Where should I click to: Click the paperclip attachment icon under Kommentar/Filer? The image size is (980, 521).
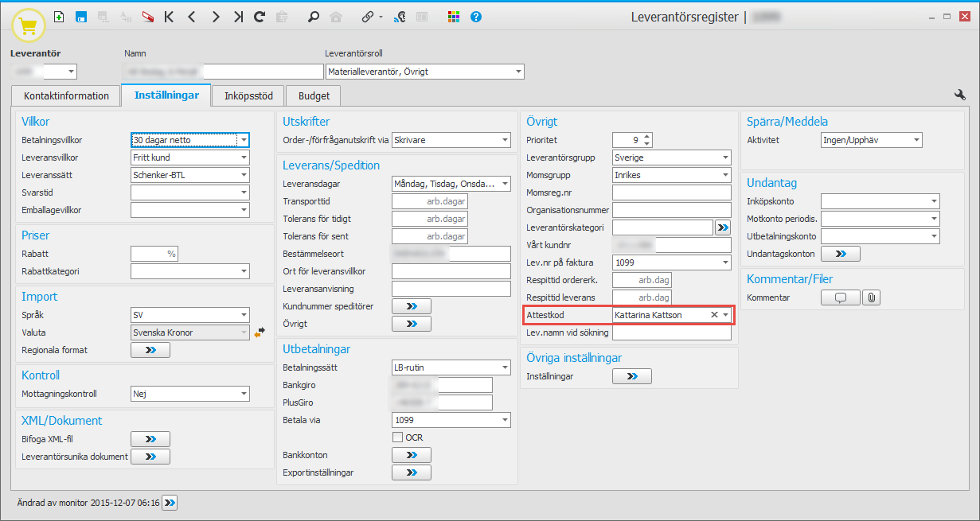[x=872, y=297]
